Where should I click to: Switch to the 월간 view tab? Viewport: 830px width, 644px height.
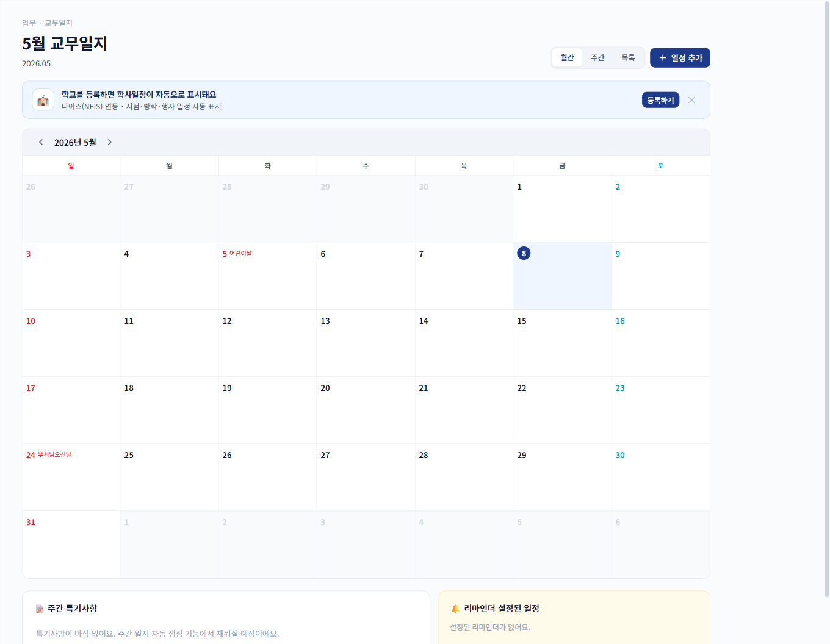(x=567, y=58)
